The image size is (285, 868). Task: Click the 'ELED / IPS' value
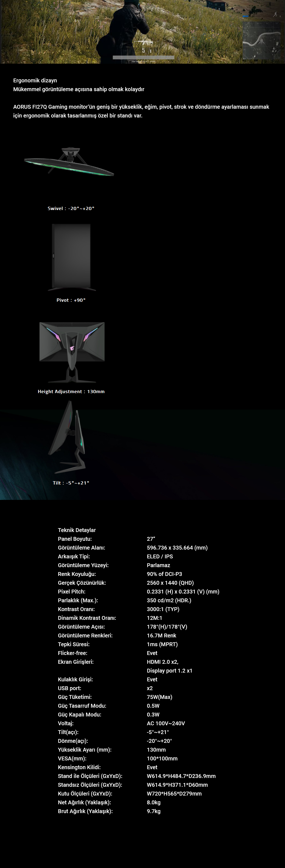click(160, 556)
